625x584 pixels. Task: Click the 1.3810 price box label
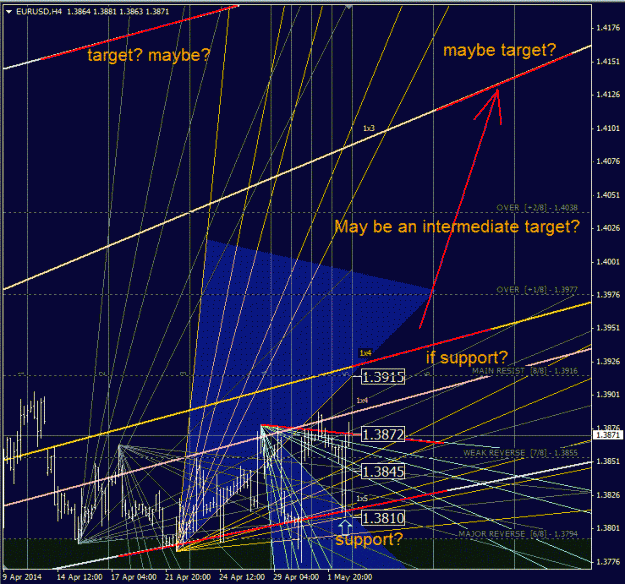click(x=383, y=518)
